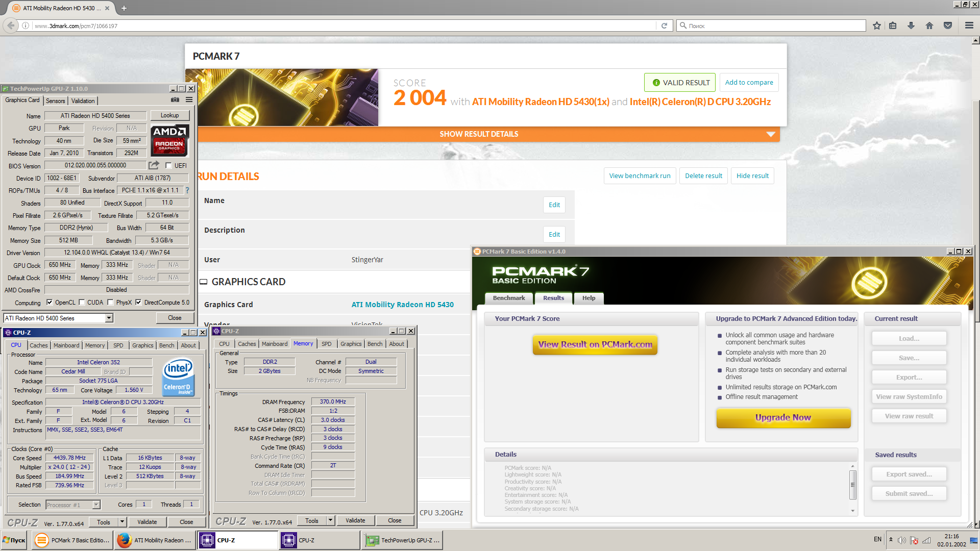The height and width of the screenshot is (551, 980).
Task: Toggle the UEFI checkbox in GPU-Z
Action: 168,166
